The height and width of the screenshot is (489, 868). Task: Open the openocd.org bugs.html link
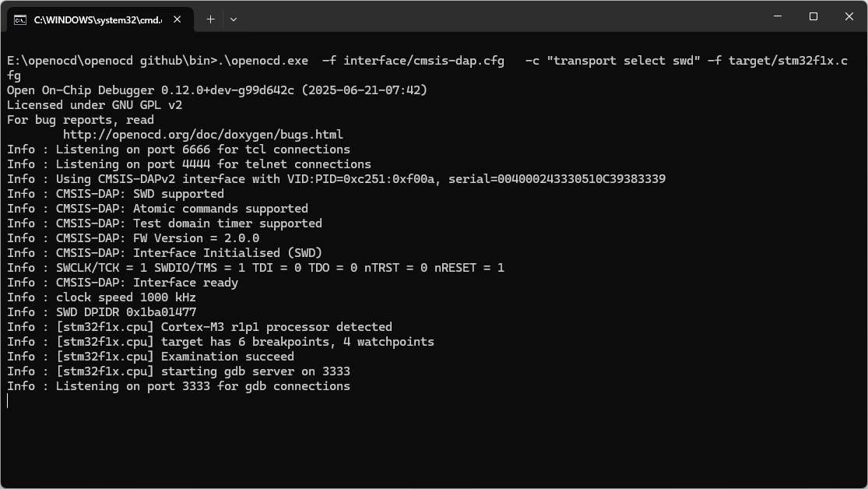pos(202,135)
